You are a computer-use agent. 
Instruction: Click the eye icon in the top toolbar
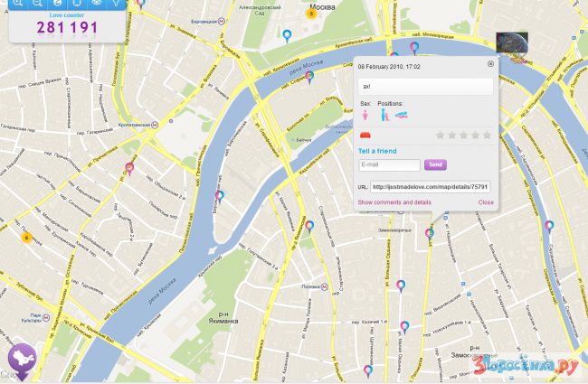pos(98,4)
